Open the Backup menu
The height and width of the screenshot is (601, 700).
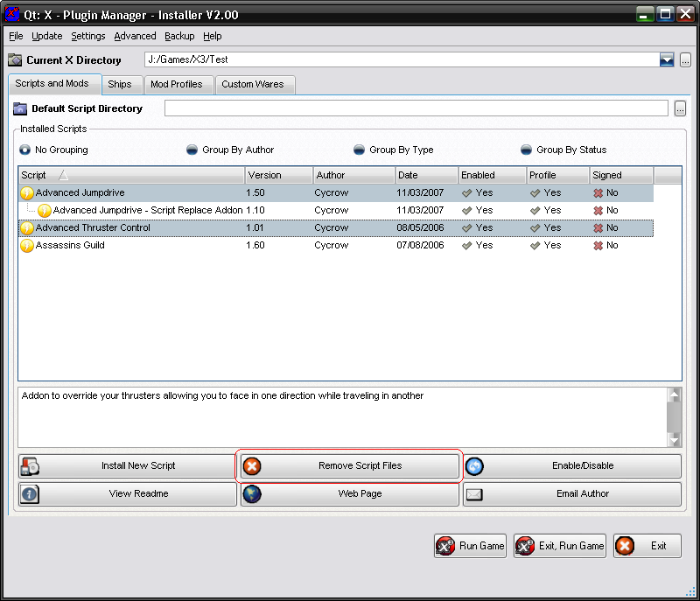coord(179,36)
